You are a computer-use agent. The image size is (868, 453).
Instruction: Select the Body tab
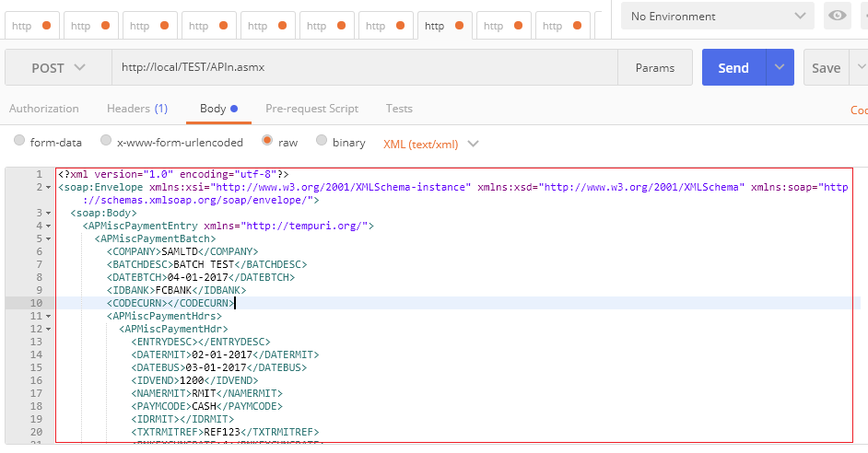[x=218, y=109]
